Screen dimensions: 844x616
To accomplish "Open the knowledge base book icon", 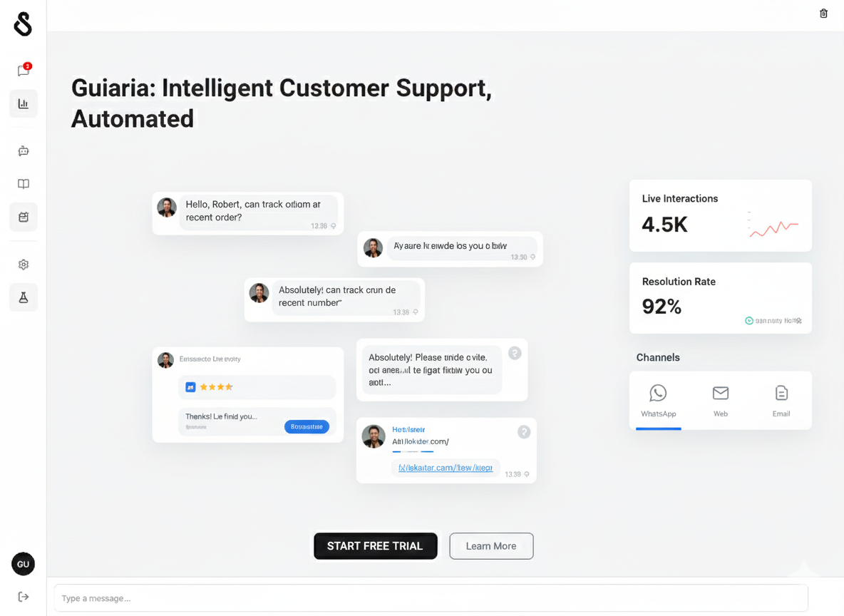I will pyautogui.click(x=24, y=184).
